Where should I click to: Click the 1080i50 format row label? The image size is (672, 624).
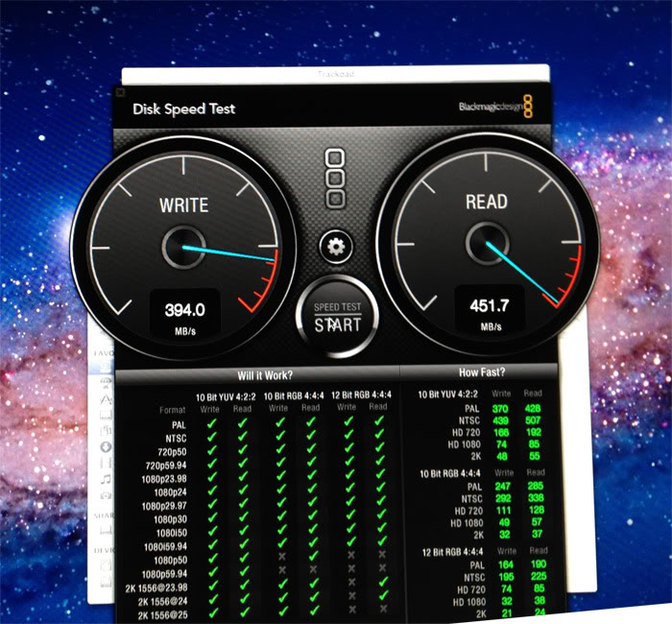tap(172, 533)
